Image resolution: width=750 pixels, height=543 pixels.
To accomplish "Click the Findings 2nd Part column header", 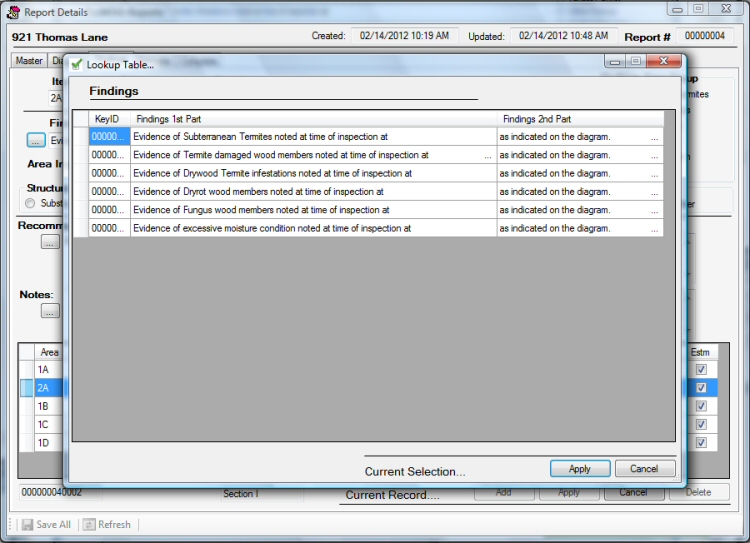I will (x=580, y=119).
